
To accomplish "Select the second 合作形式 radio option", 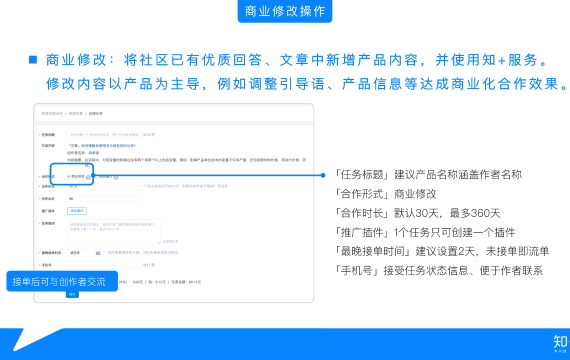I will 97,177.
